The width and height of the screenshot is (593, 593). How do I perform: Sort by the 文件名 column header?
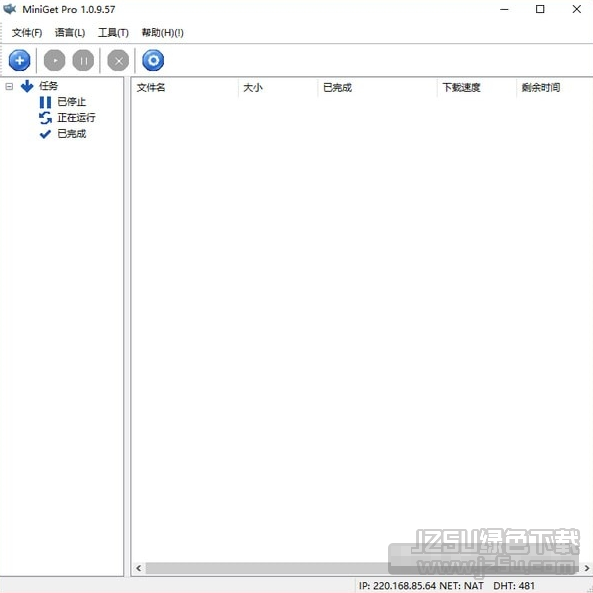(x=185, y=88)
